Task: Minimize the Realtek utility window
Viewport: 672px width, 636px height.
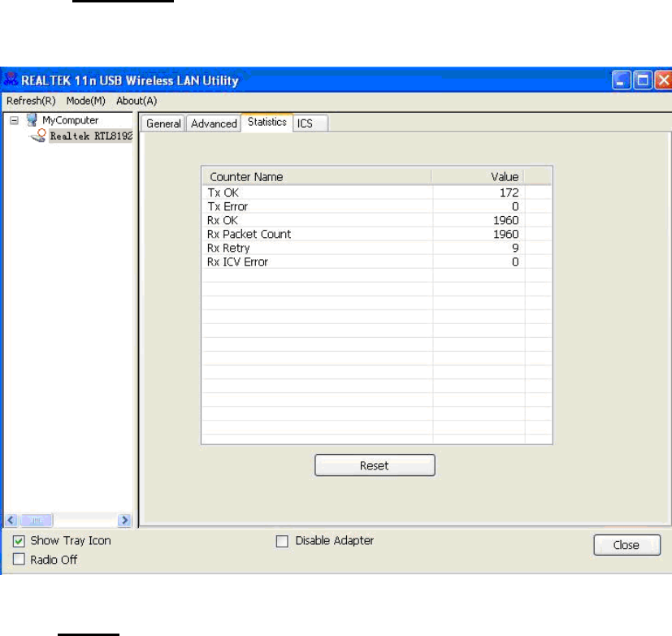Action: 622,80
